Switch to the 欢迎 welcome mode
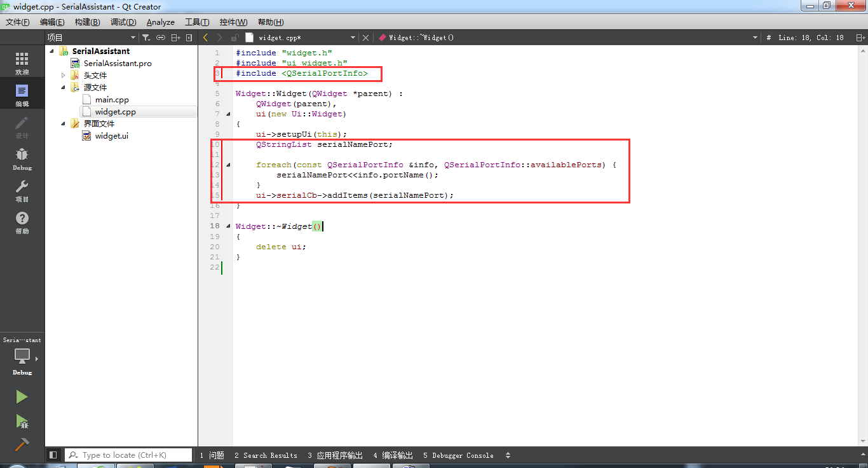 click(22, 64)
